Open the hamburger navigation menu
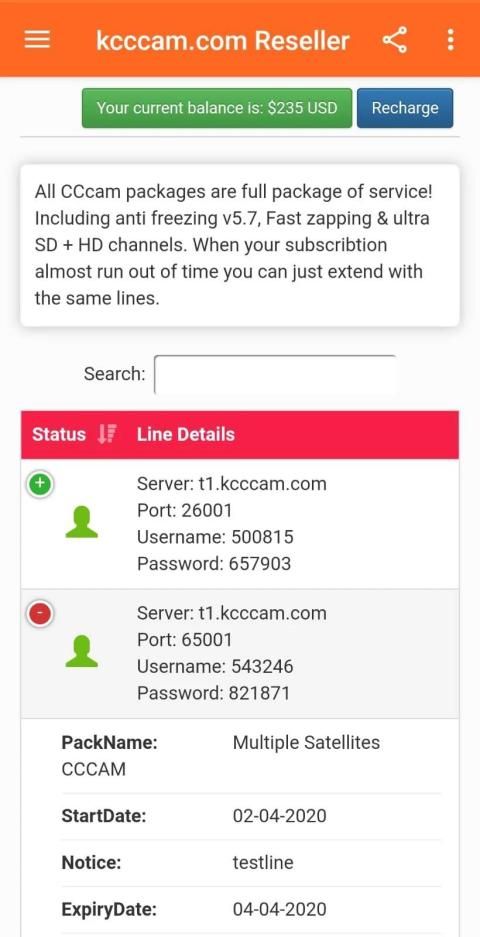The height and width of the screenshot is (937, 480). tap(37, 40)
